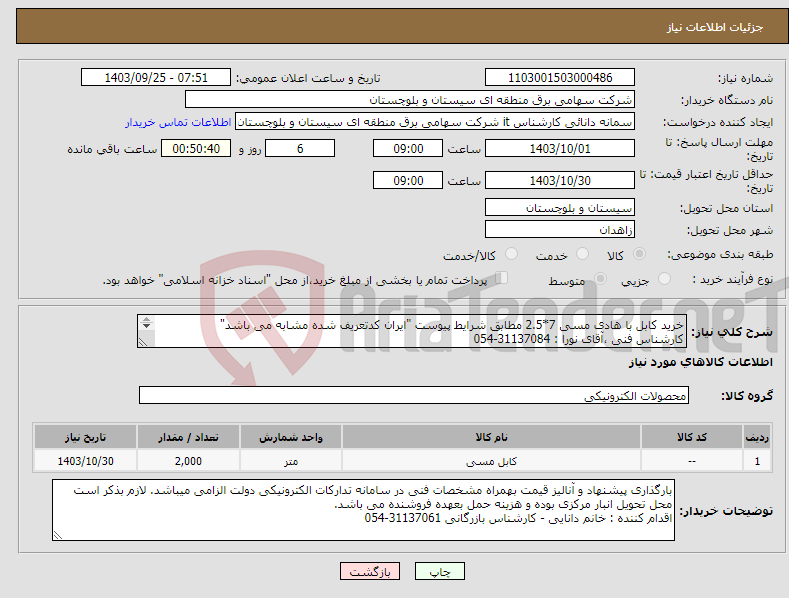Screen dimensions: 789x598
Task: Click the چاپ (print) button
Action: click(x=439, y=571)
